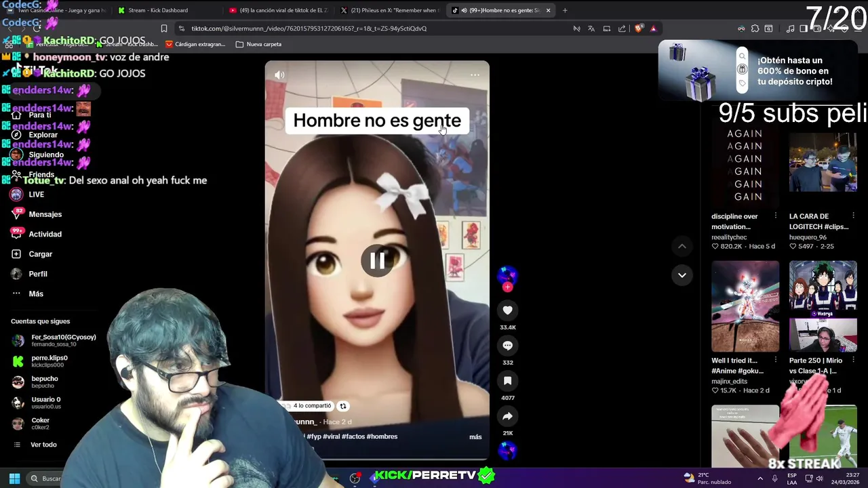Switch to the YouTube canción viral tab
The width and height of the screenshot is (868, 488).
(x=278, y=10)
